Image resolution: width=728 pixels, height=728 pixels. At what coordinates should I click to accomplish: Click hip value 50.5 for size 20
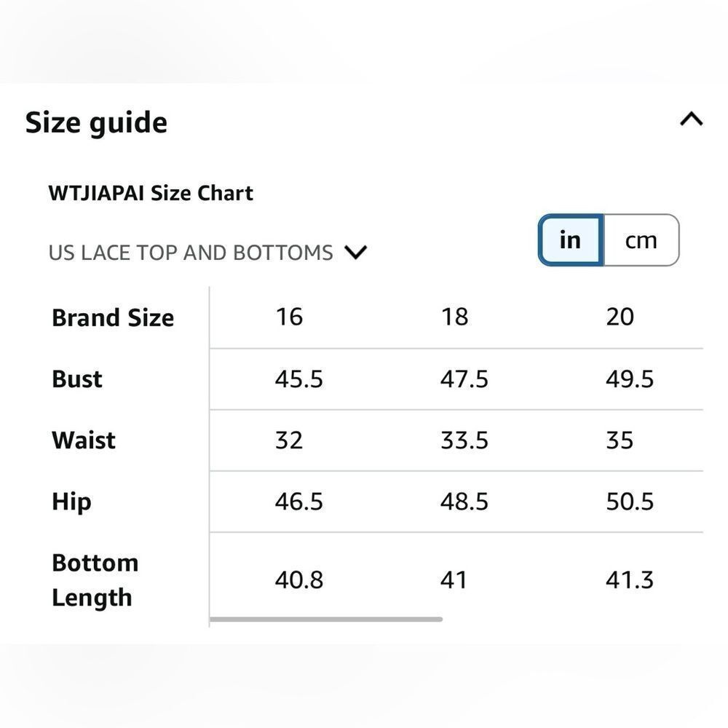click(x=629, y=502)
